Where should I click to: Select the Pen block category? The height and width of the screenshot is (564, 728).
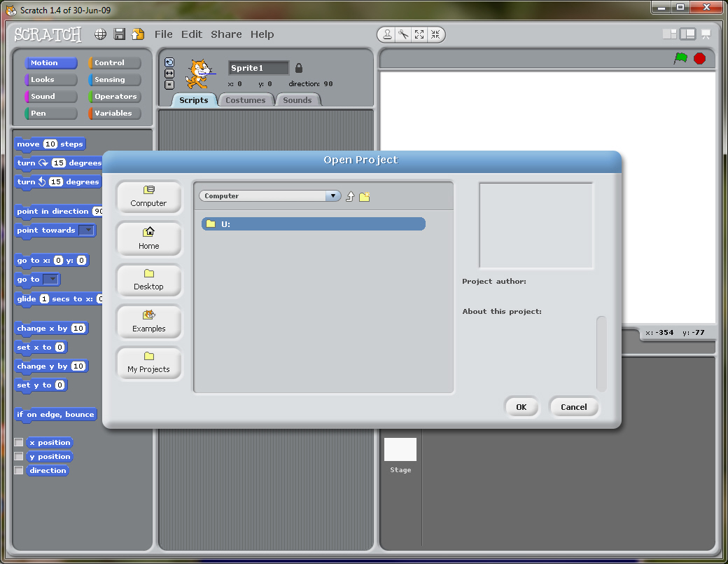(51, 113)
